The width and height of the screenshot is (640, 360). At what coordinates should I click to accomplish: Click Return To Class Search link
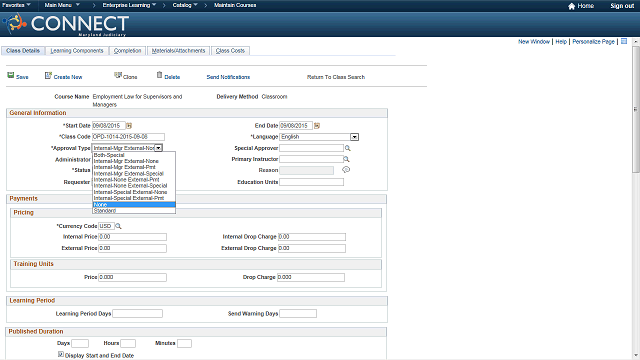[336, 77]
